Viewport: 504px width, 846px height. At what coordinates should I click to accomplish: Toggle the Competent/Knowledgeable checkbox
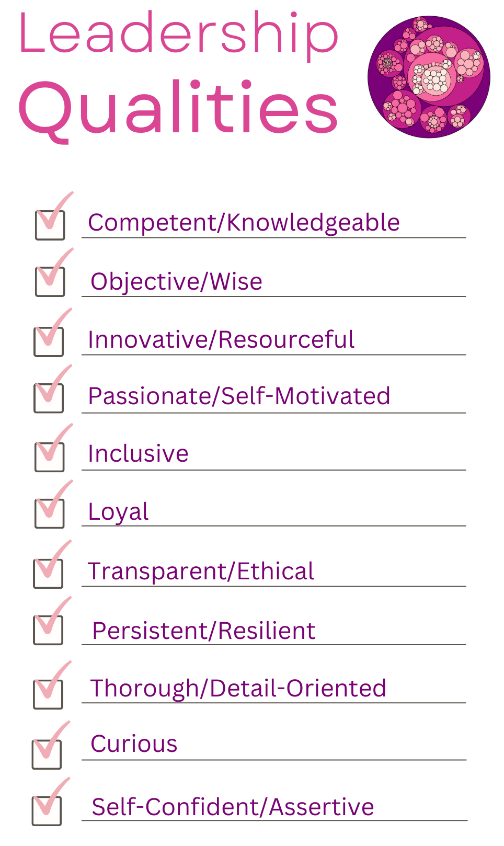point(50,225)
